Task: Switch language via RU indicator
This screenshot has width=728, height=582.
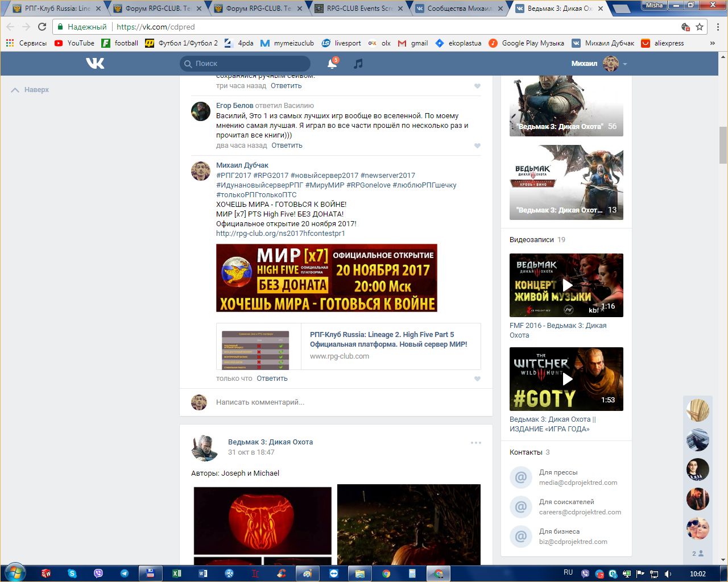Action: pos(568,572)
